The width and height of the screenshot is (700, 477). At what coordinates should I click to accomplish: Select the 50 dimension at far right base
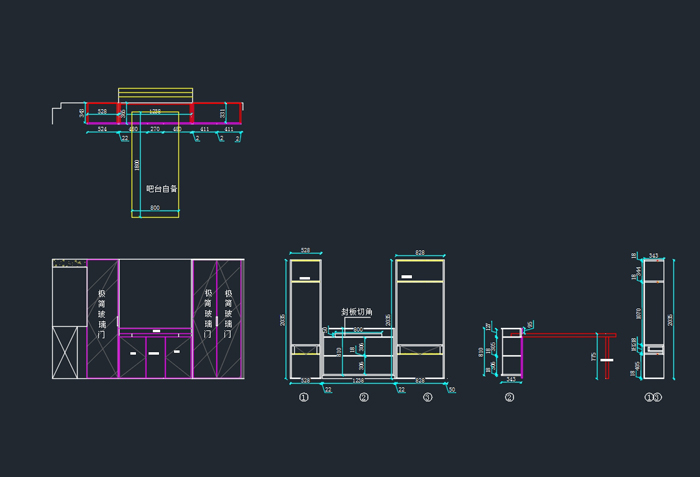coord(452,389)
